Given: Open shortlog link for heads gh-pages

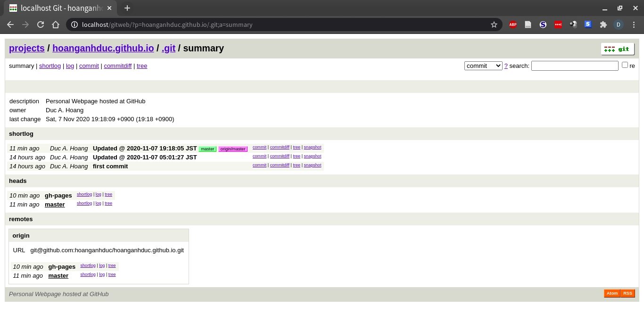Looking at the screenshot, I should [84, 194].
